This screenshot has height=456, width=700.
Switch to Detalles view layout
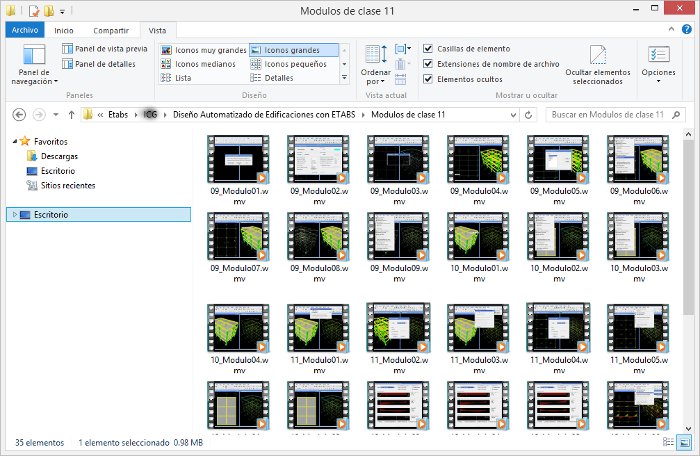pos(279,78)
